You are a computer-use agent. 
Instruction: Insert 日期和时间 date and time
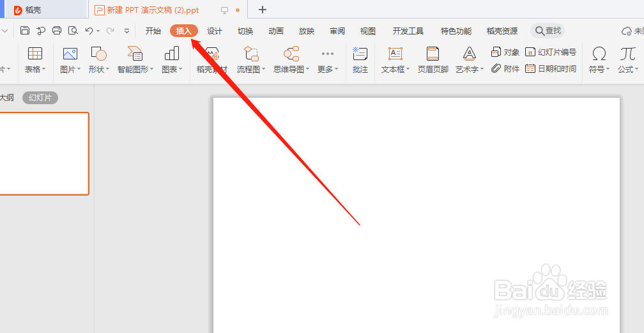point(551,68)
